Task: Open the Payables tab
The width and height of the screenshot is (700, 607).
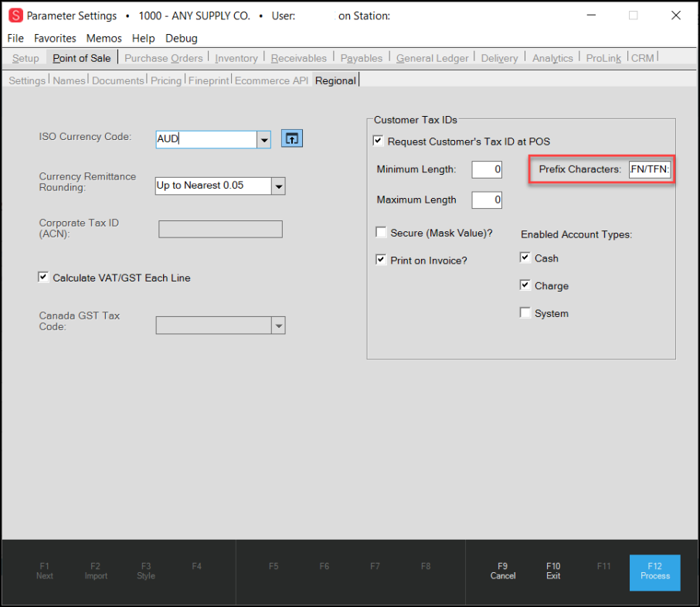Action: [362, 58]
